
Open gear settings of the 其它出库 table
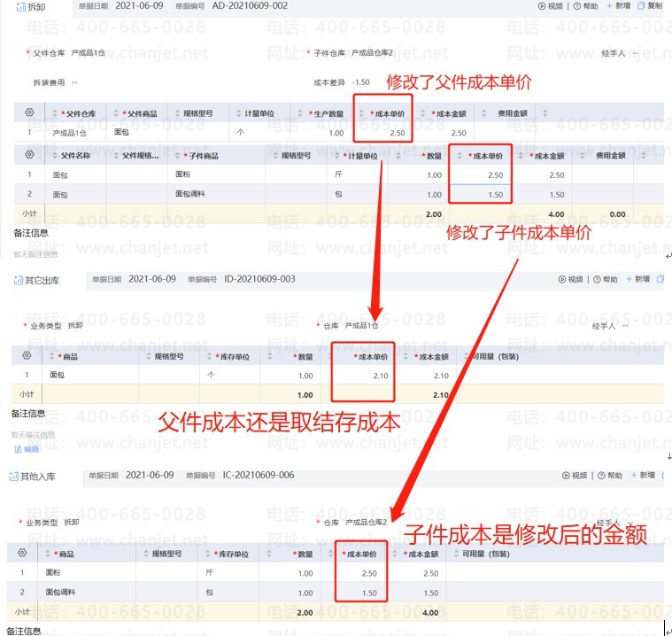click(27, 356)
